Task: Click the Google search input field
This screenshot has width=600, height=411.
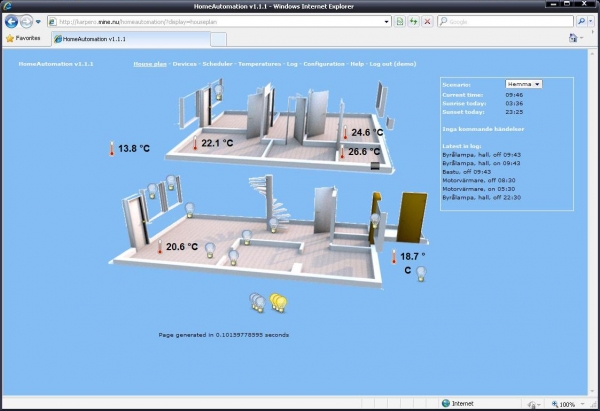Action: click(x=505, y=22)
